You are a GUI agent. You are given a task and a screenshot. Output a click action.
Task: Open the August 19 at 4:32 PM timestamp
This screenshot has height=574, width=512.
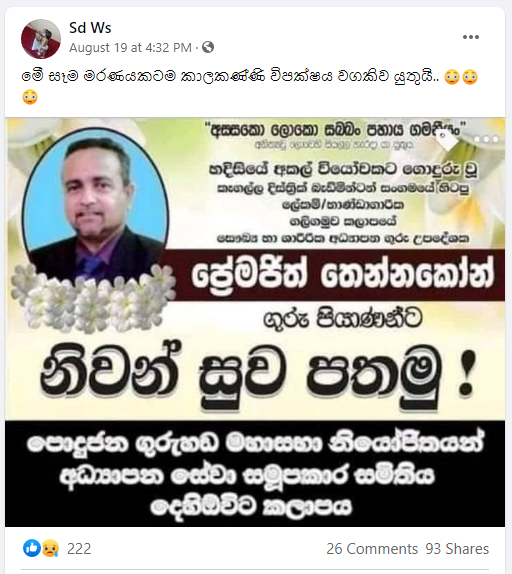[x=130, y=48]
